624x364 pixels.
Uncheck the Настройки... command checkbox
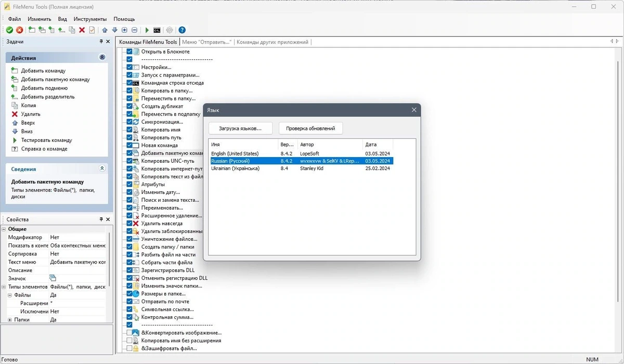pos(129,67)
